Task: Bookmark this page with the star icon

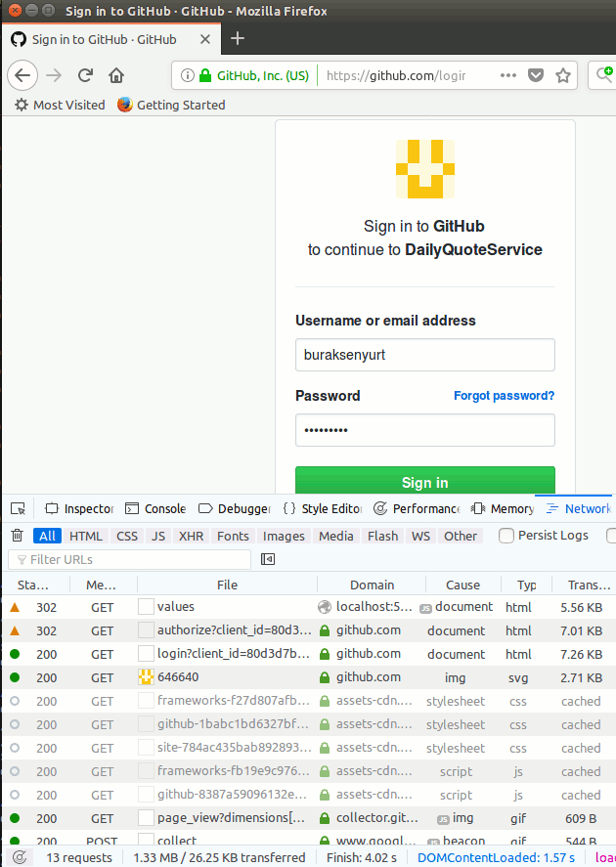Action: (x=563, y=75)
